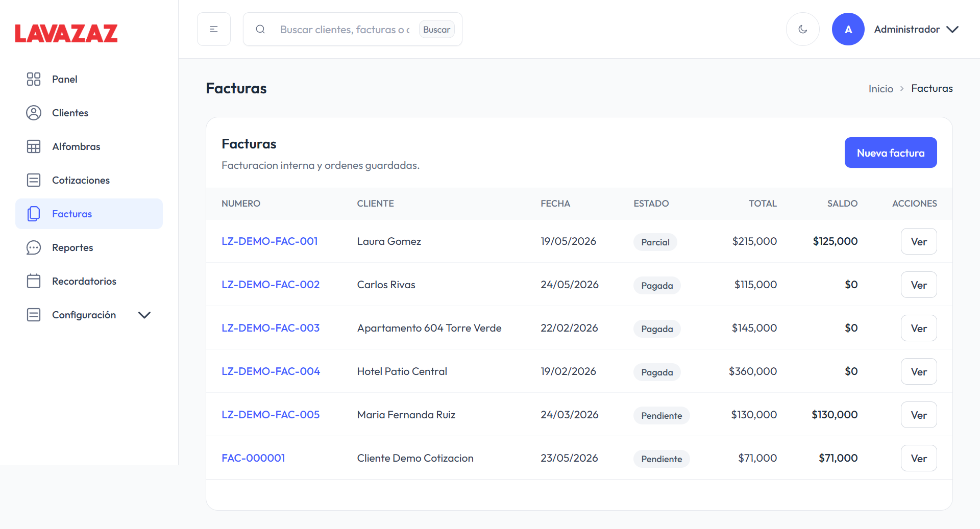Click the Nueva factura button
Screen dimensions: 980x529
point(891,153)
